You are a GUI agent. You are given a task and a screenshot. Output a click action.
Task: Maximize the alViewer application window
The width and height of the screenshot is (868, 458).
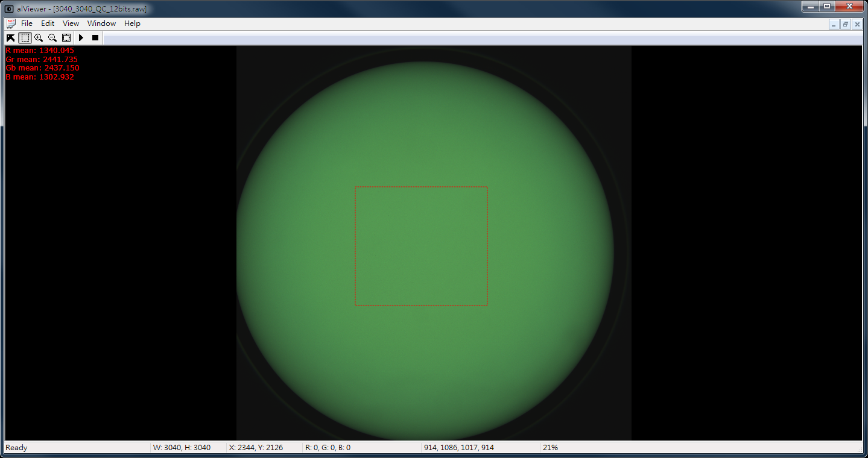pos(826,6)
